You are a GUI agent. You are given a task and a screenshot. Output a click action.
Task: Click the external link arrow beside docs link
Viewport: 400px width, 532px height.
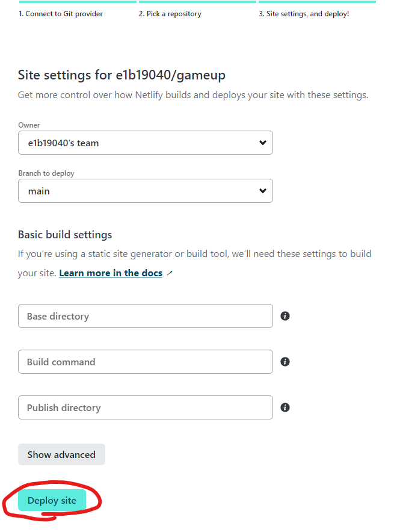tap(170, 272)
